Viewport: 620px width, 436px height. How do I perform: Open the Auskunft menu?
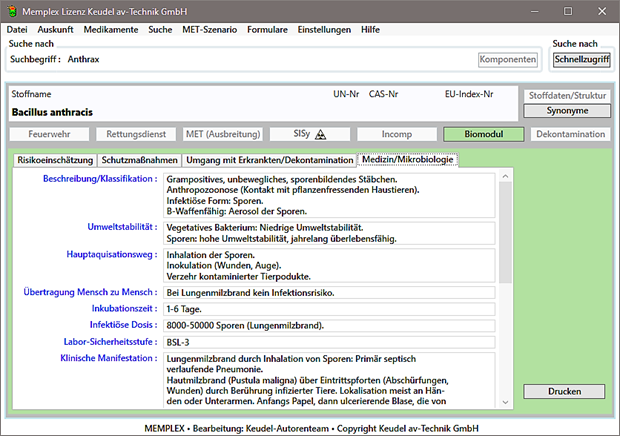point(55,30)
